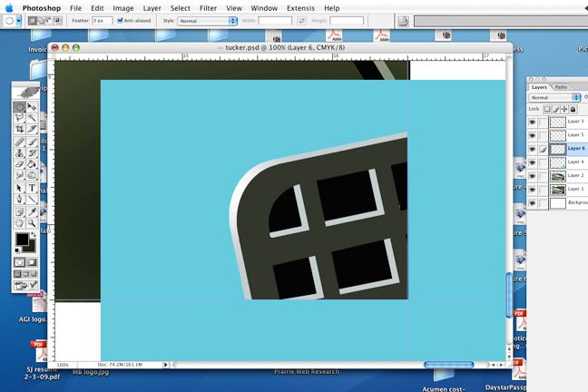Screen dimensions: 588x392
Task: Select the Smudge tool
Action: (x=19, y=175)
